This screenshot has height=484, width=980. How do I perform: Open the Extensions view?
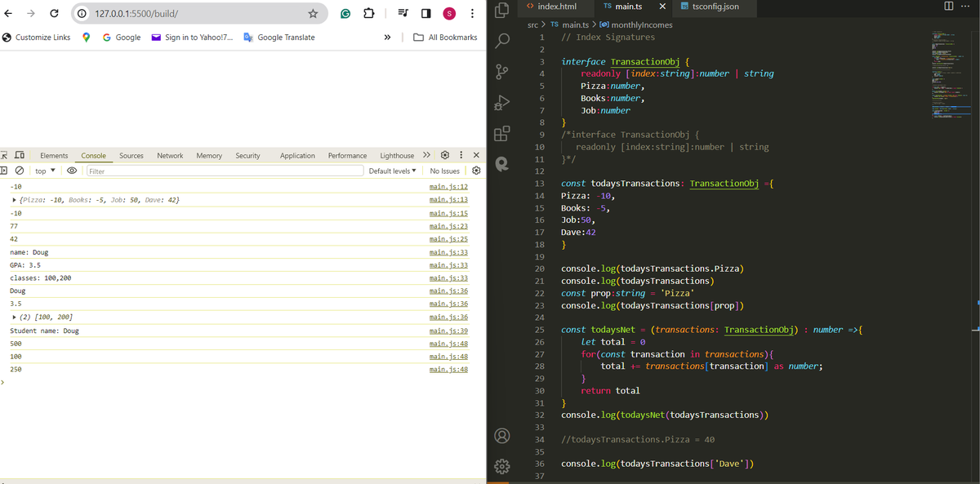coord(502,135)
